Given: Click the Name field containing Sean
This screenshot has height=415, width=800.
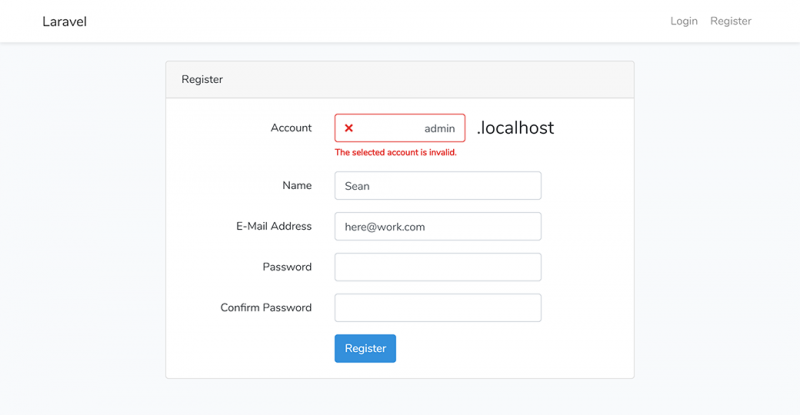Looking at the screenshot, I should click(437, 186).
